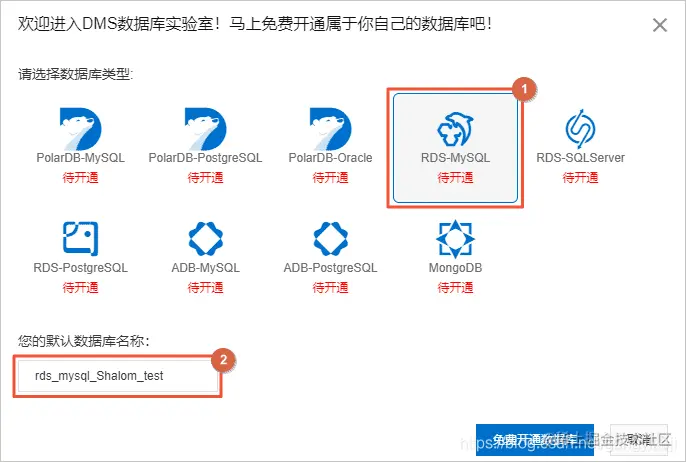Click the MongoDB label text
The width and height of the screenshot is (686, 462).
(455, 267)
